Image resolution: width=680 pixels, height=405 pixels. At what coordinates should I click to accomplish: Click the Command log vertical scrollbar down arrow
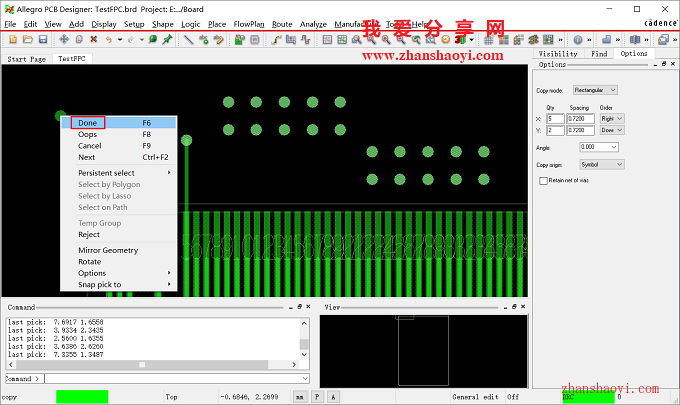(x=304, y=354)
